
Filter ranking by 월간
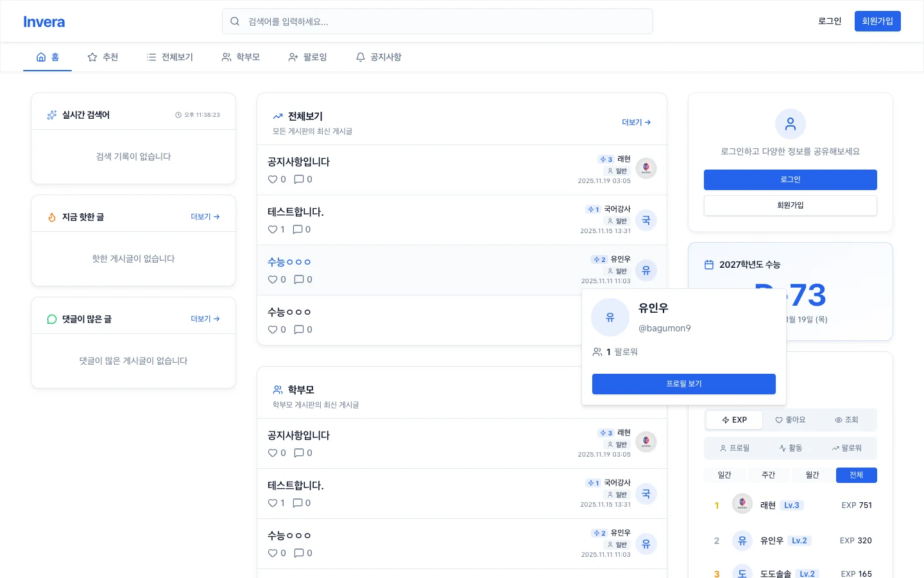(812, 475)
